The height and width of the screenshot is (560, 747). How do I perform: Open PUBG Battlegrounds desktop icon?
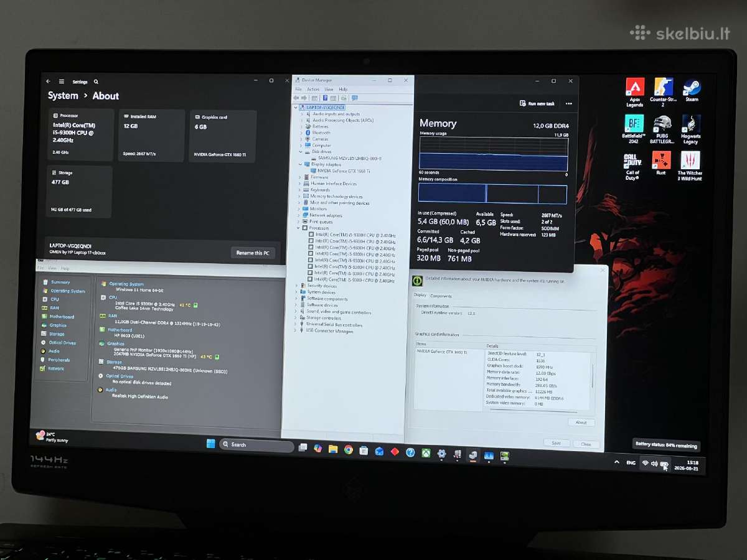pos(662,129)
